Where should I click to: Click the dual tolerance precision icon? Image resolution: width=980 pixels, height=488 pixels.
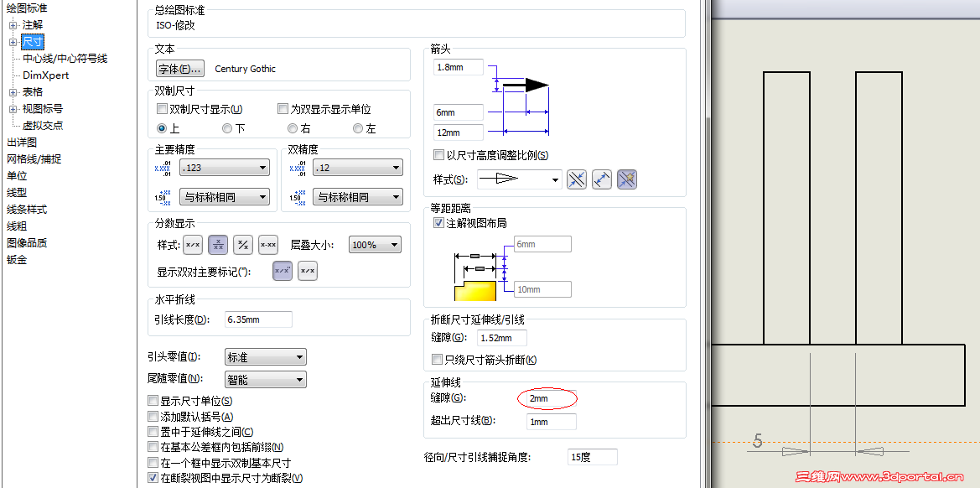pos(298,197)
